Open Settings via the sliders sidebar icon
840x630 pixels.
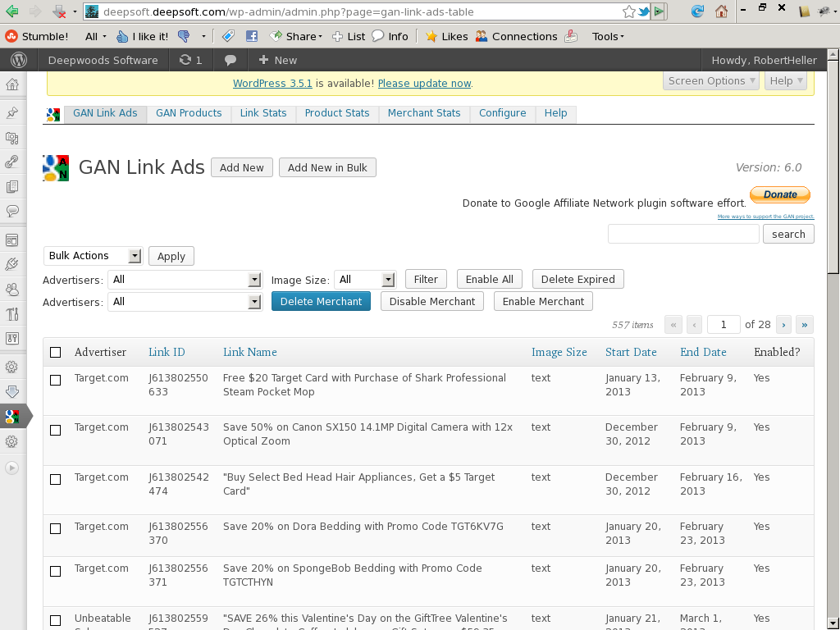[x=11, y=338]
